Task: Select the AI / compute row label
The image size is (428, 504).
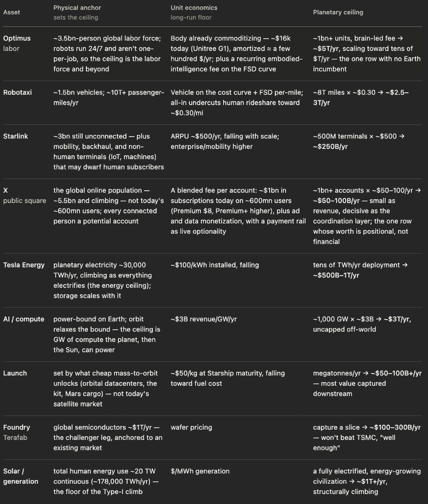Action: pyautogui.click(x=24, y=319)
